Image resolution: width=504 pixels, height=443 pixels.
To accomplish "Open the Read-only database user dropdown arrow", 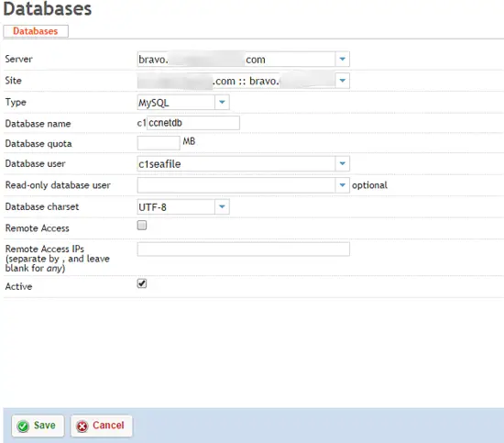I will click(343, 185).
